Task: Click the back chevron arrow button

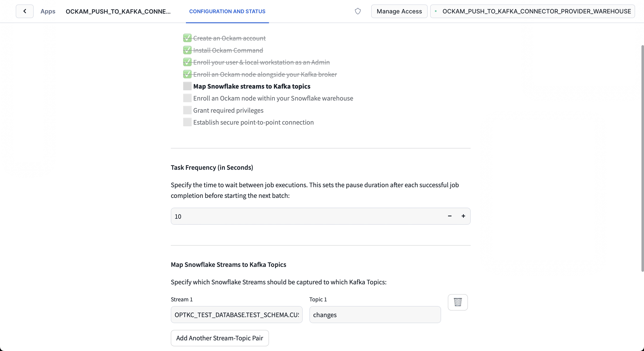Action: pyautogui.click(x=24, y=11)
